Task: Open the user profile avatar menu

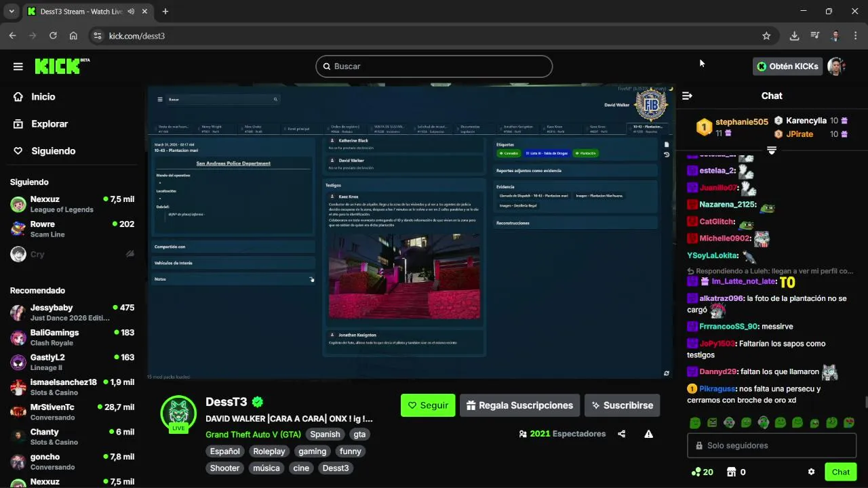Action: click(x=837, y=66)
